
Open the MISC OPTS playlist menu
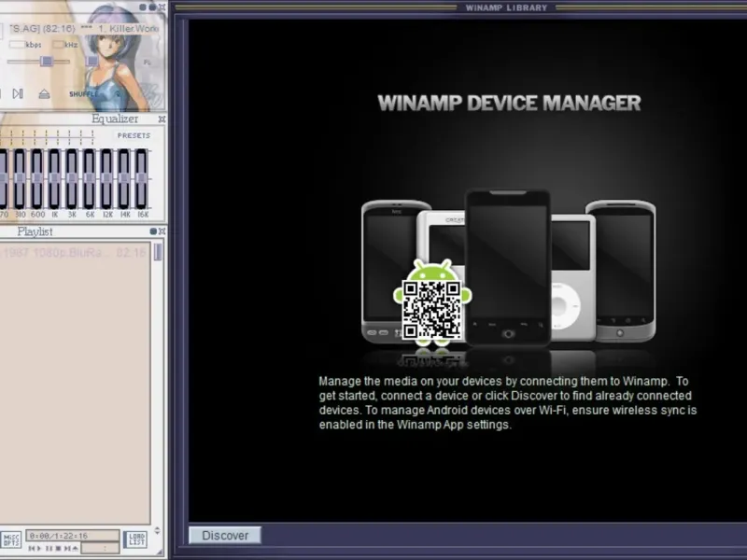pos(11,539)
